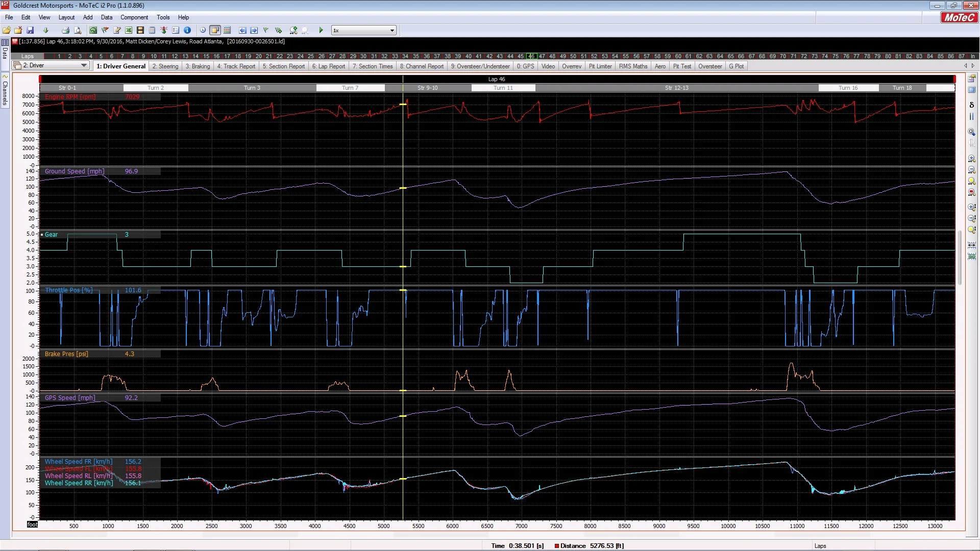Open the Component menu
This screenshot has width=980, height=551.
coord(134,17)
